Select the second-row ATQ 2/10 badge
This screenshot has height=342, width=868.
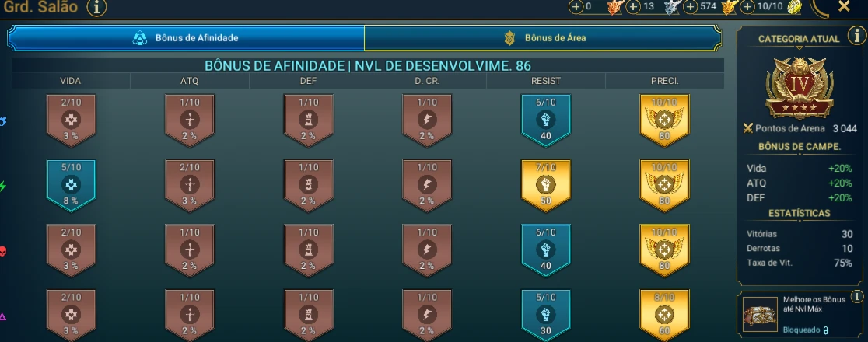click(x=189, y=186)
